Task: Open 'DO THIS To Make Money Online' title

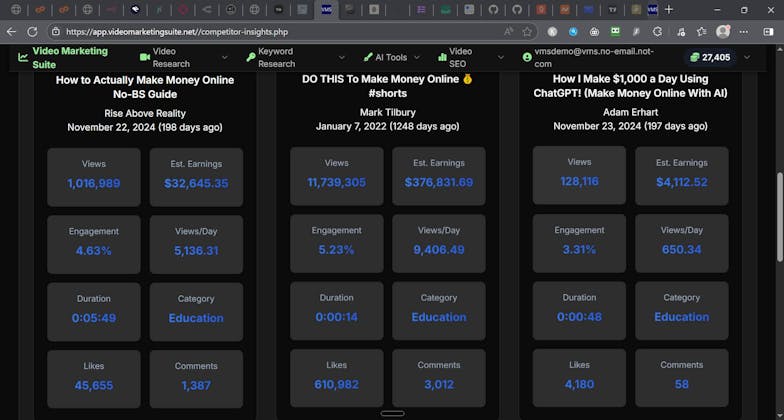Action: pos(387,86)
